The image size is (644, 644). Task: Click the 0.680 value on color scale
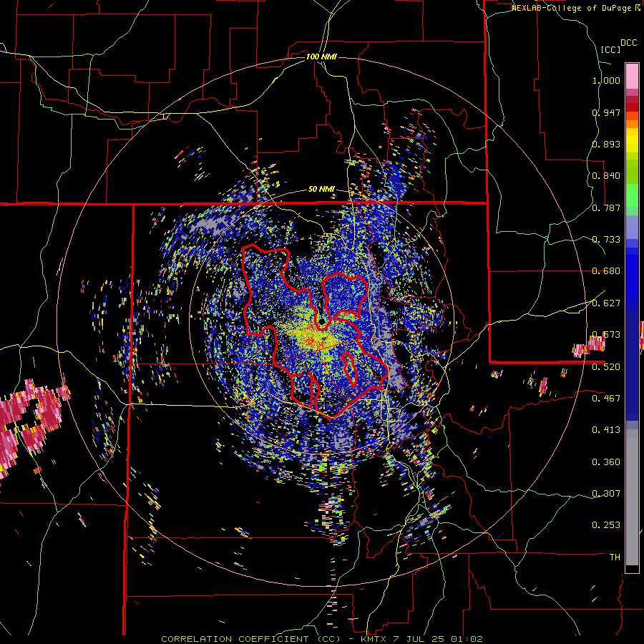tap(606, 271)
